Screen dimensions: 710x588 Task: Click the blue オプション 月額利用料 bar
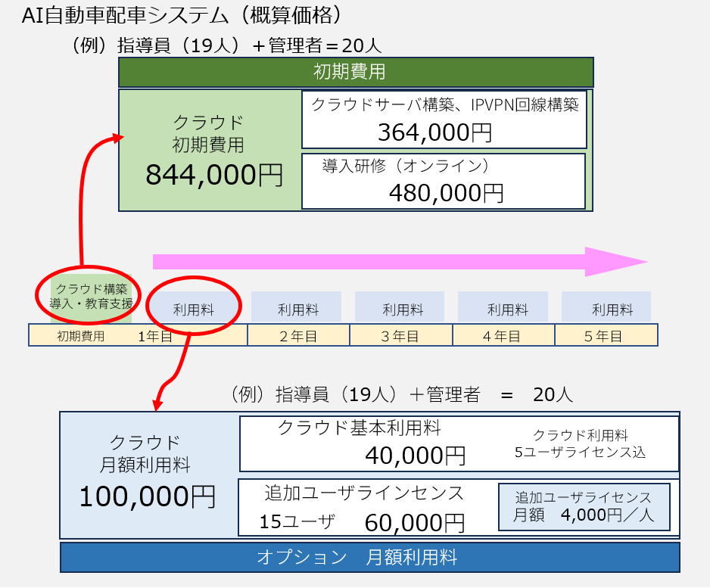pyautogui.click(x=369, y=558)
